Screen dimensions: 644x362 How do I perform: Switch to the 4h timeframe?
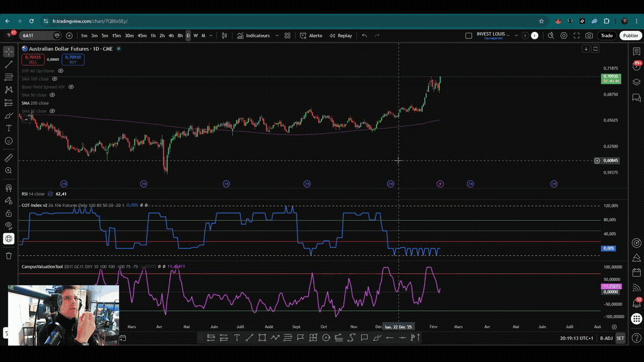pyautogui.click(x=171, y=36)
